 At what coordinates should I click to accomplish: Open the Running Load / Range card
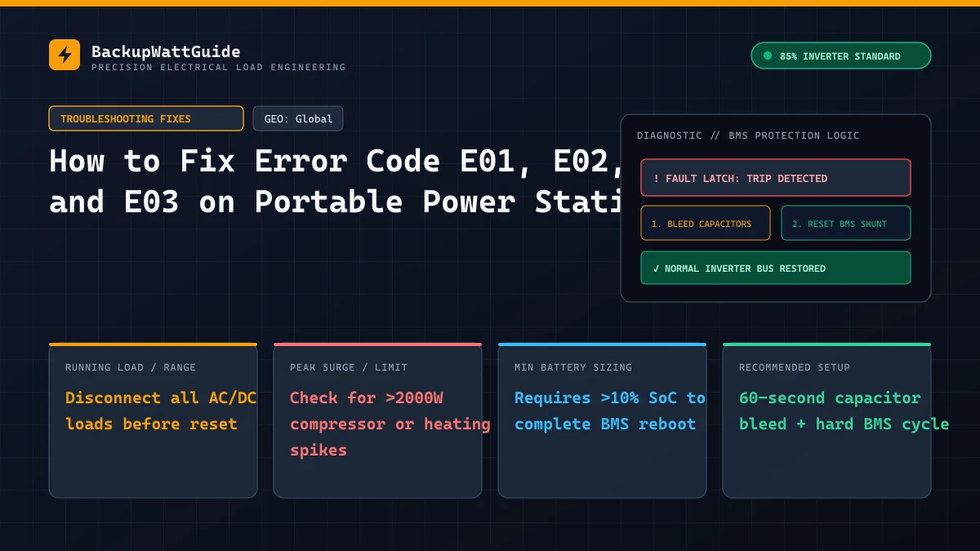coord(153,420)
